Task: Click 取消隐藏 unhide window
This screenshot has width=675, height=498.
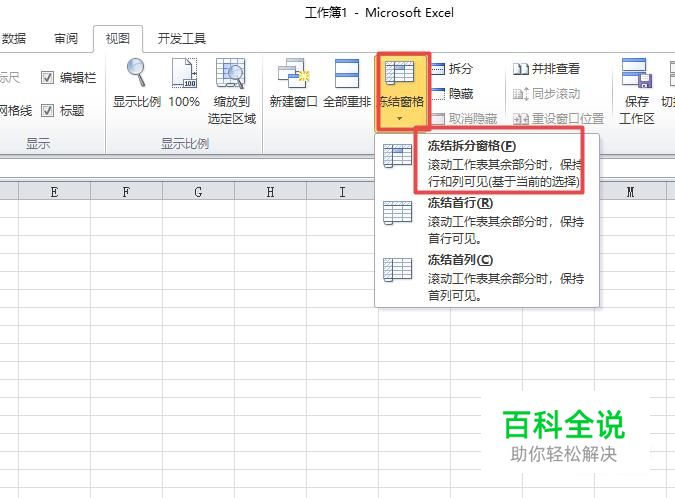Action: 464,118
